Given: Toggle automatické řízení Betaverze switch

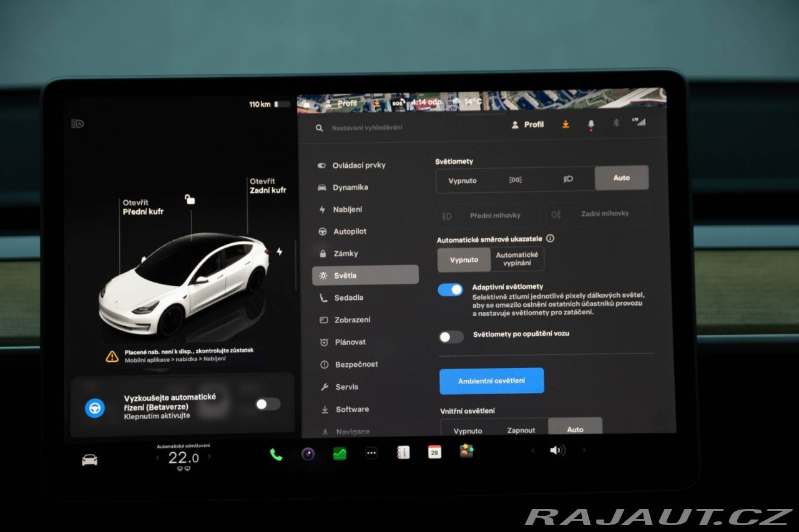Looking at the screenshot, I should coord(268,404).
